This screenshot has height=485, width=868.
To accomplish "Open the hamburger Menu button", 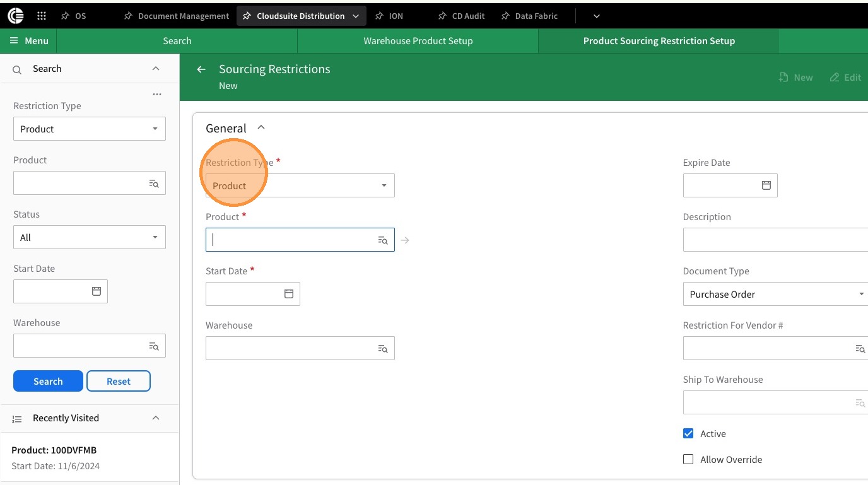I will (29, 40).
